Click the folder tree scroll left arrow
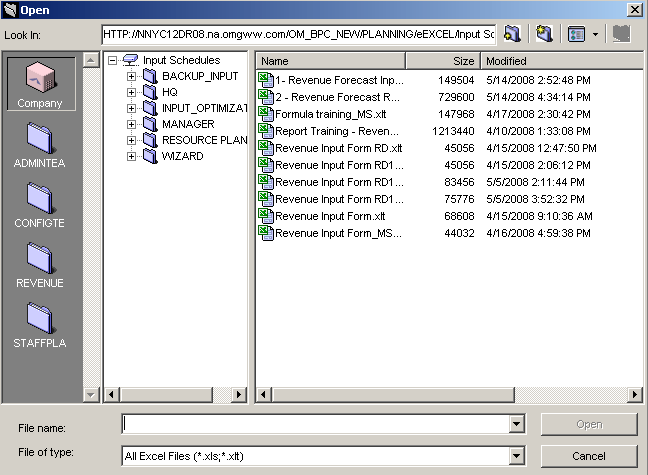648x475 pixels. (111, 394)
